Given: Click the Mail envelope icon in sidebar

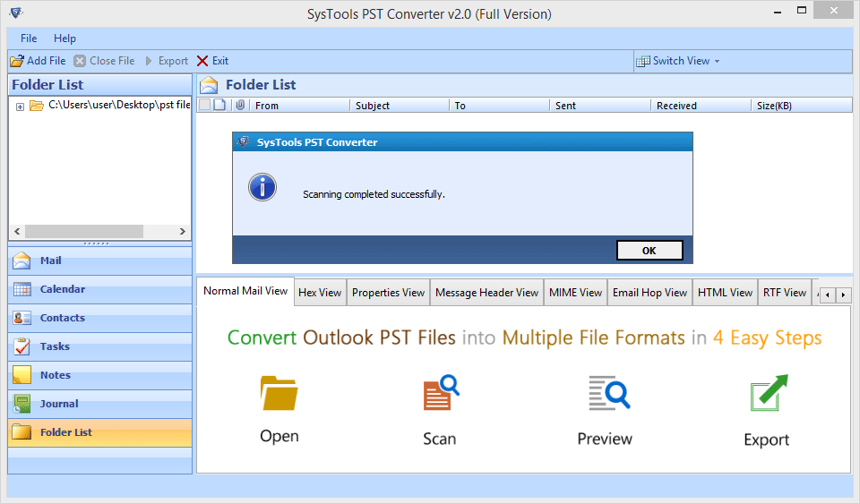Looking at the screenshot, I should [x=21, y=261].
